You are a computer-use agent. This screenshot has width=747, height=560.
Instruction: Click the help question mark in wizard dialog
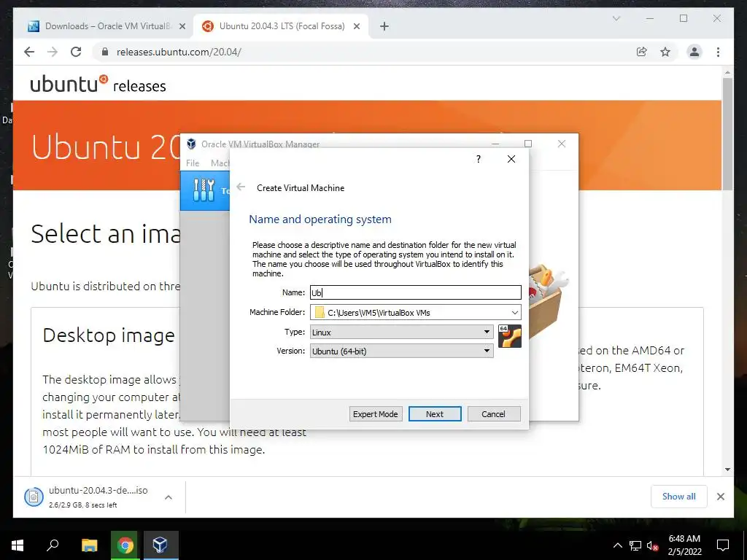tap(479, 158)
